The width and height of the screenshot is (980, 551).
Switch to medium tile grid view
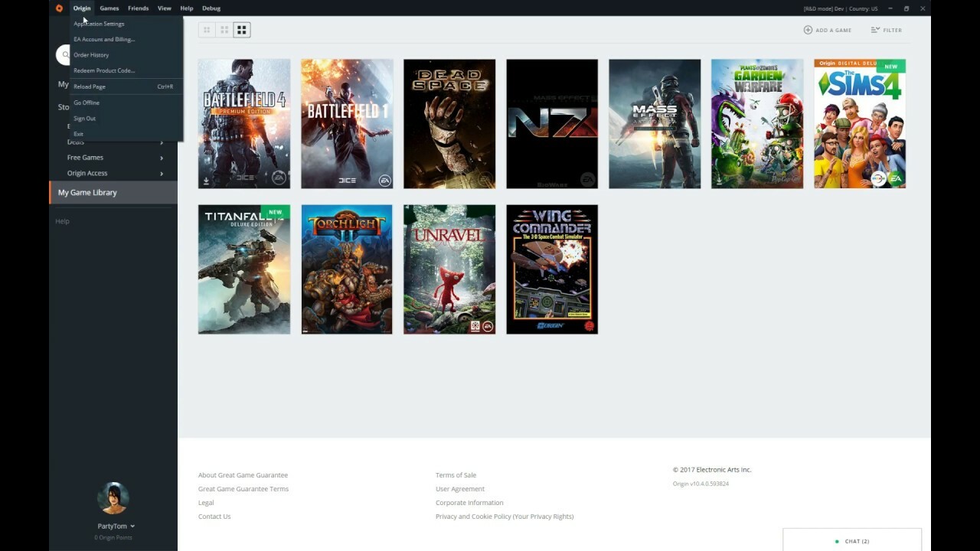point(224,30)
